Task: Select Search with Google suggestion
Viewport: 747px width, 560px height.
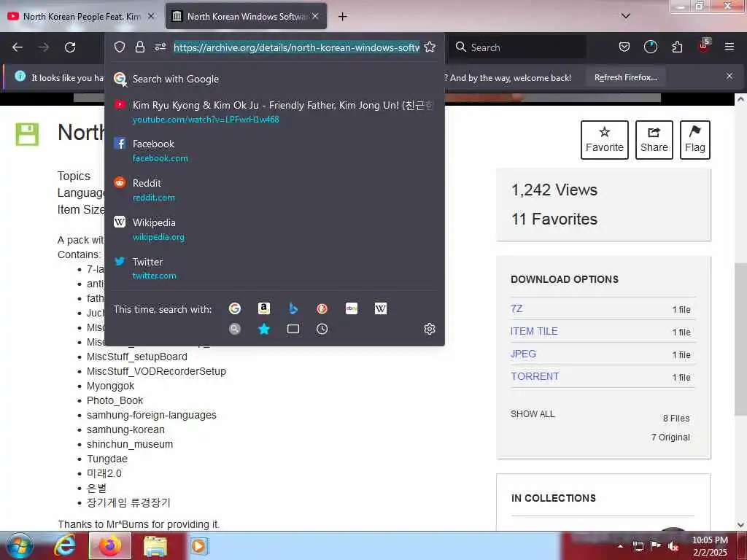Action: 274,79
